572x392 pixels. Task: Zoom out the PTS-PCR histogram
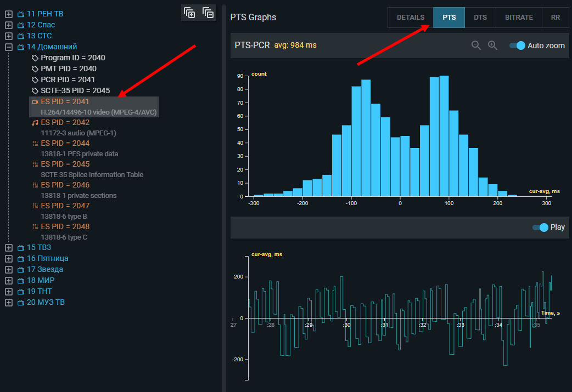(x=476, y=46)
